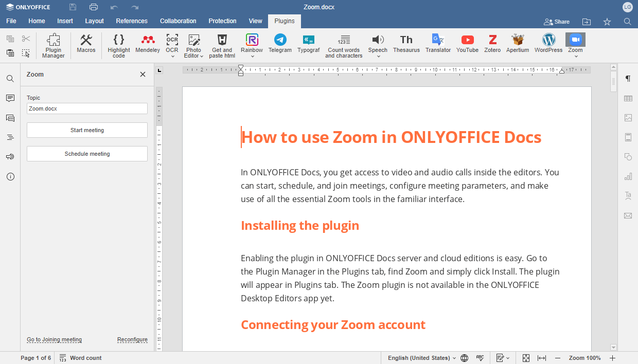The image size is (638, 364).
Task: Open text art settings in right sidebar
Action: tap(628, 196)
